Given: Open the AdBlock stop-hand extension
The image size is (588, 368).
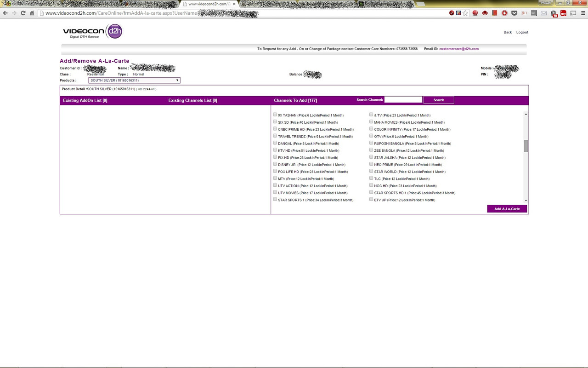Looking at the screenshot, I should pyautogui.click(x=504, y=13).
